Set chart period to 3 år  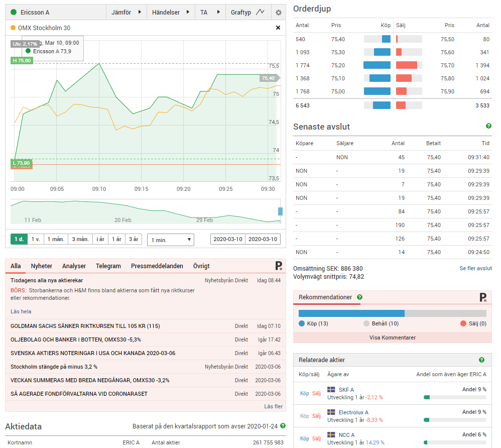point(134,240)
